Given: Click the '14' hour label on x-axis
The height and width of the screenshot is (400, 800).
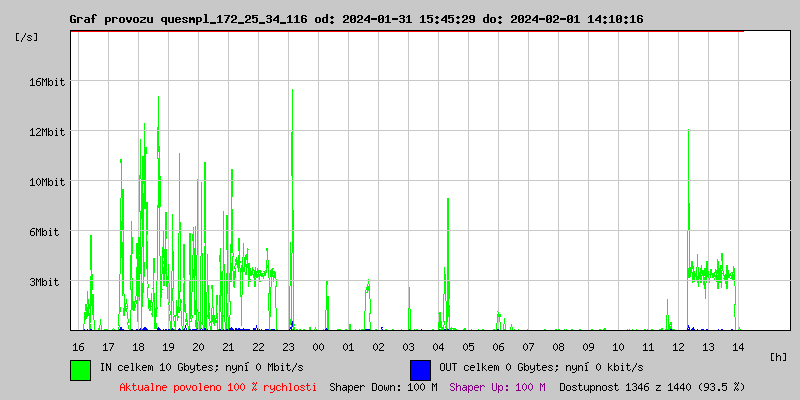Looking at the screenshot, I should click(738, 347).
